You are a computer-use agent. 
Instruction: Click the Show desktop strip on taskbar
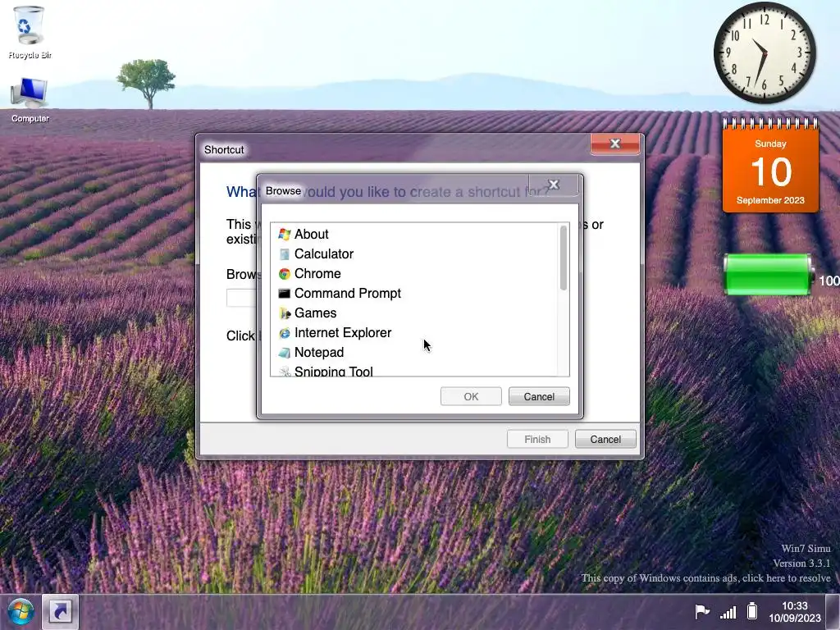tap(833, 612)
